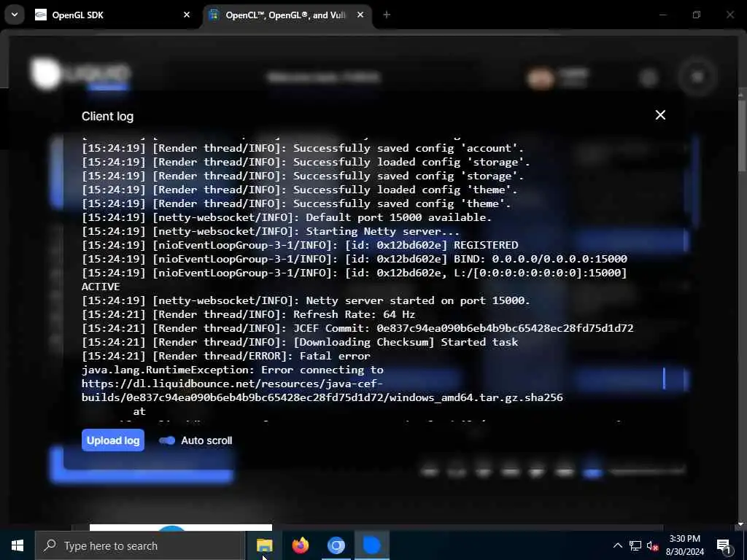Screen dimensions: 747x560
Task: Click the dl.liquidbounce.net URL in the log
Action: (x=322, y=391)
